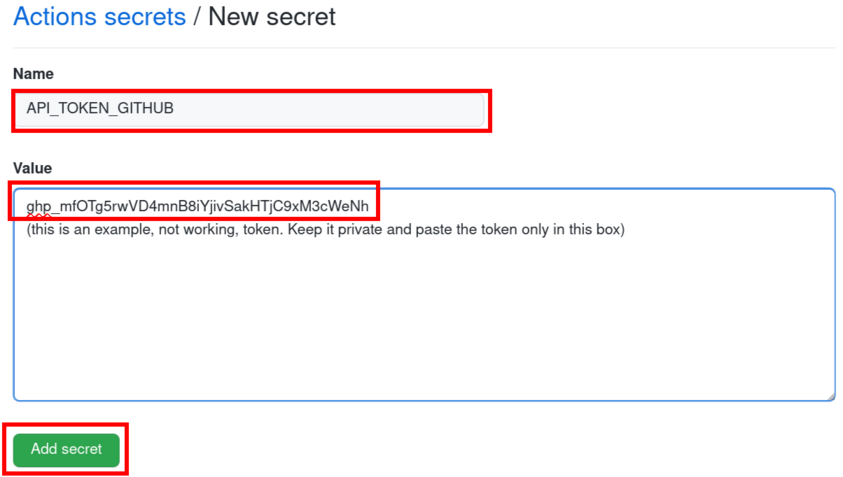Screen dimensions: 843x477
Task: Click the "GITHUB" part of secret name
Action: pyautogui.click(x=145, y=109)
